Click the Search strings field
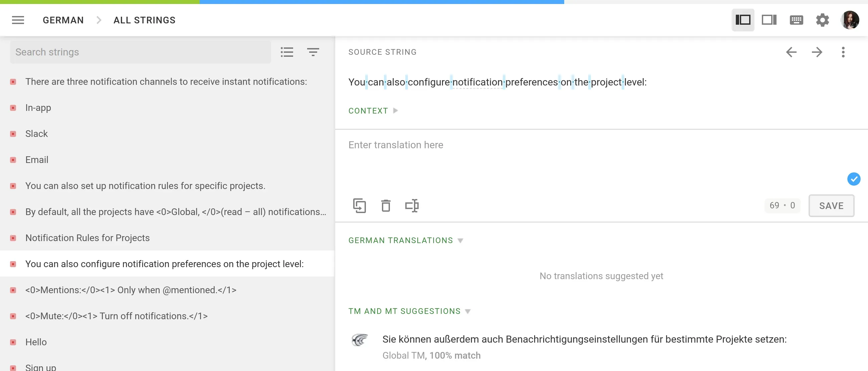 click(x=140, y=52)
